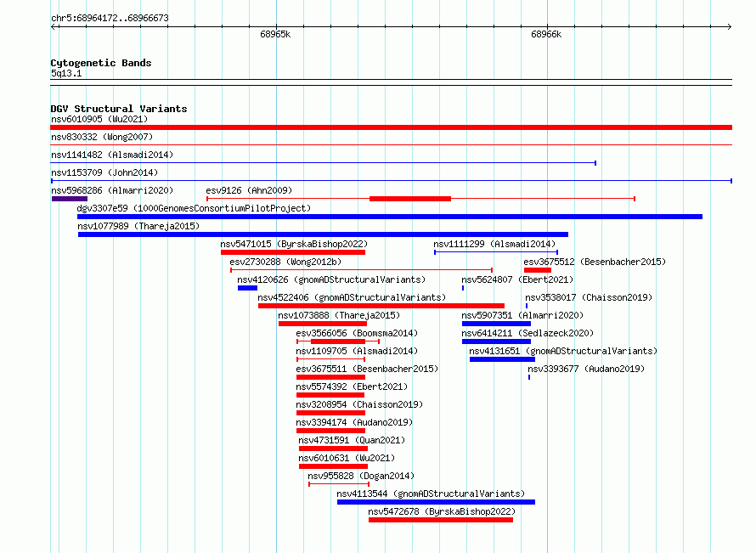Viewport: 756px width, 553px height.
Task: Click the nsv4131651 gnomAD blue bar
Action: pos(502,359)
